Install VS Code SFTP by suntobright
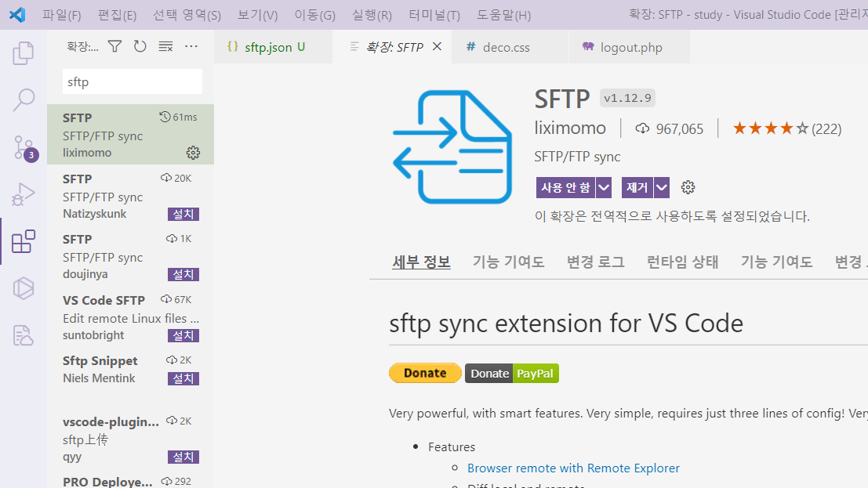868x488 pixels. pyautogui.click(x=183, y=335)
